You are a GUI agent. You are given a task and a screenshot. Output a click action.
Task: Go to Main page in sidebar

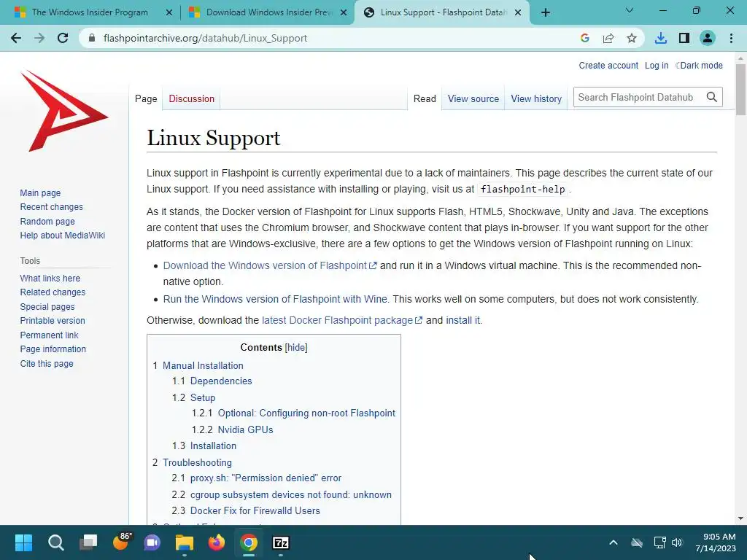[41, 192]
